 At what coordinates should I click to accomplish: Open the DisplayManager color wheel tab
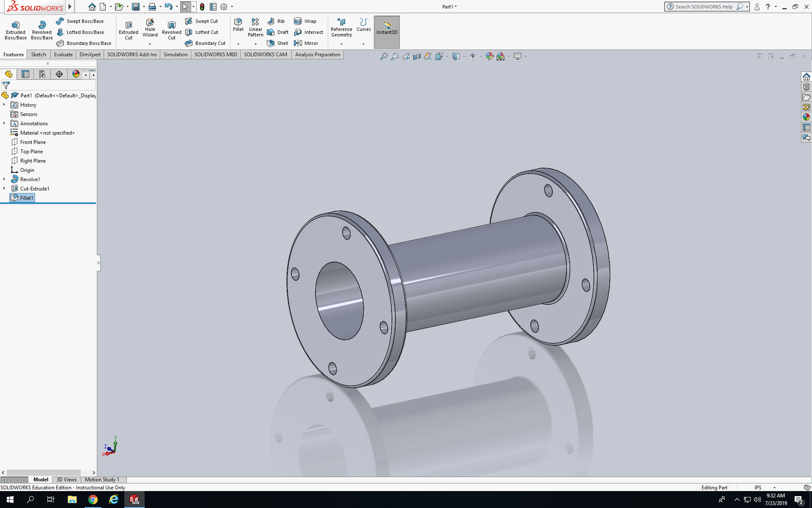(x=76, y=74)
